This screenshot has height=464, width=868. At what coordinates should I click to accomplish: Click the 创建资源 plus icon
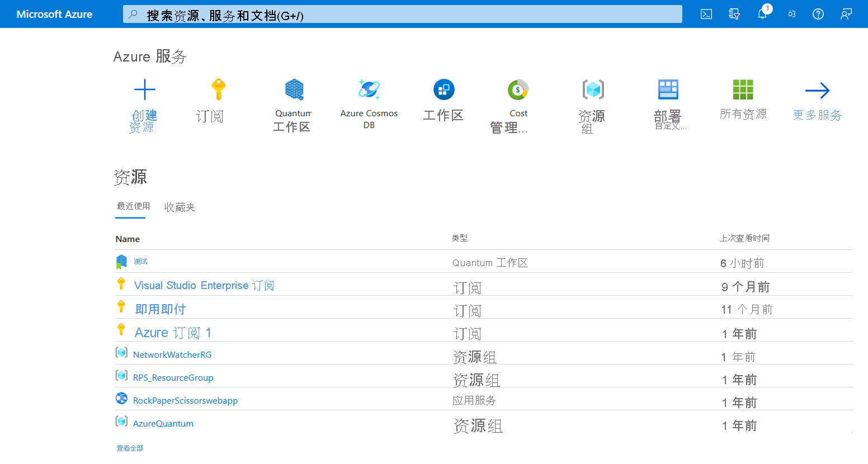point(145,89)
